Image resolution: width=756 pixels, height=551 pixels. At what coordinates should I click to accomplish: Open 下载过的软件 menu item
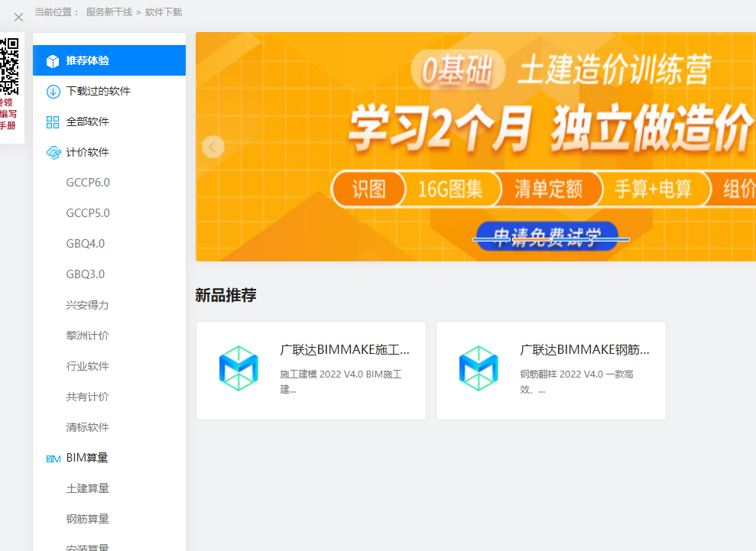[x=109, y=91]
